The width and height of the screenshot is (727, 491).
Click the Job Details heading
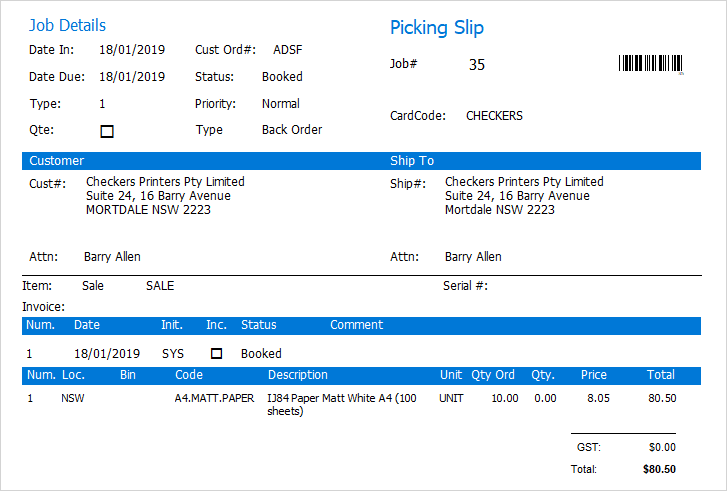tap(67, 25)
